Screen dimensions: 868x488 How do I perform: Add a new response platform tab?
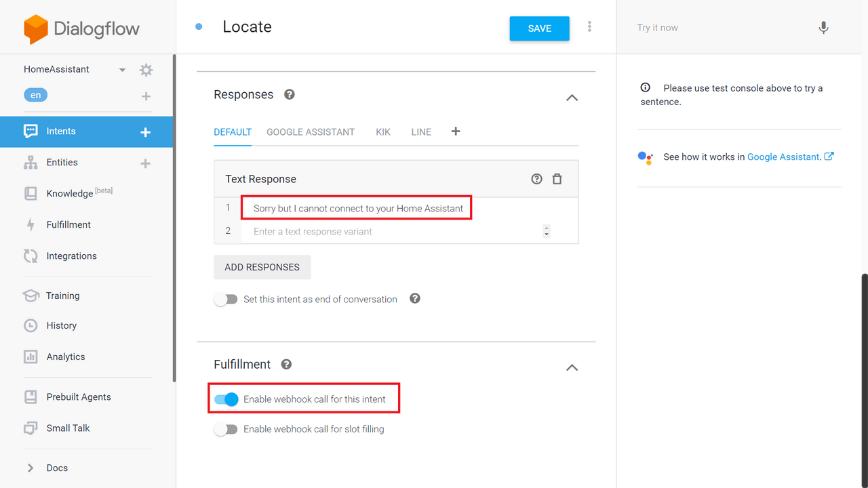pyautogui.click(x=456, y=131)
